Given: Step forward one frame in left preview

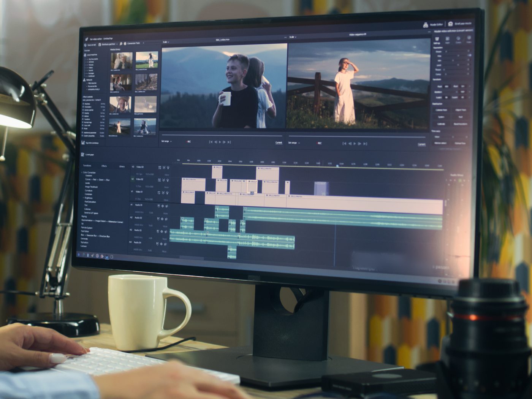Looking at the screenshot, I should [224, 142].
